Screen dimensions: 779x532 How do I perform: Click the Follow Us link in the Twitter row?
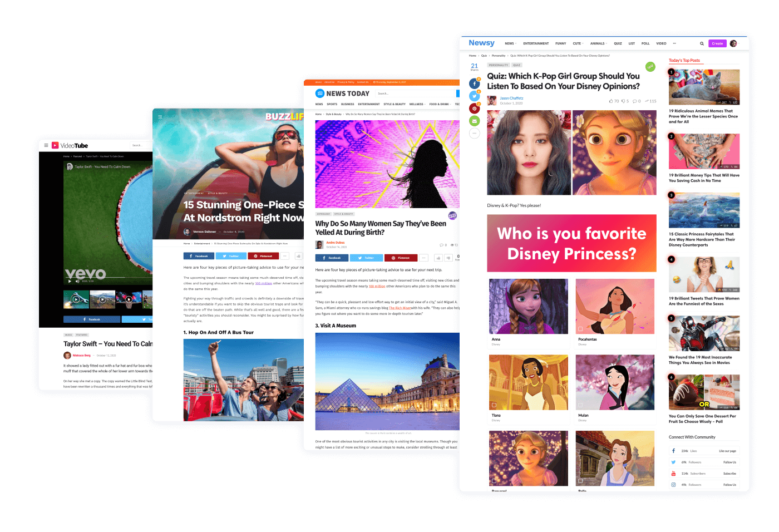coord(729,462)
